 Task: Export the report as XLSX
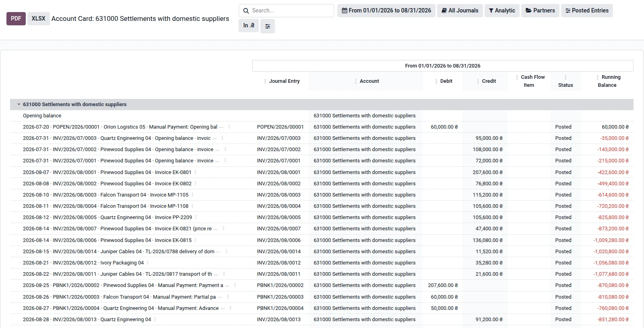pyautogui.click(x=39, y=18)
